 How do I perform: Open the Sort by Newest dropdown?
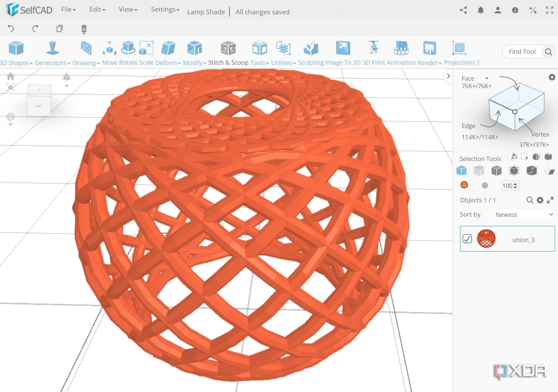point(523,215)
